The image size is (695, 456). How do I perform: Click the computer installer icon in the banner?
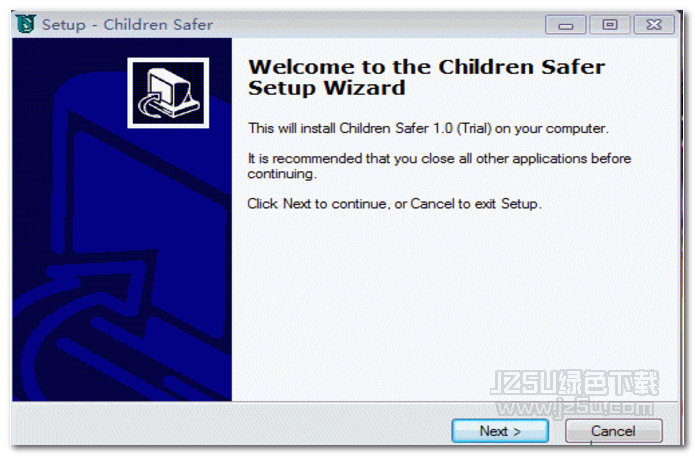168,93
